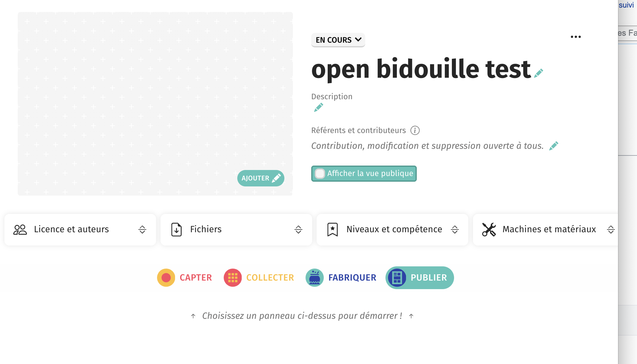Click pencil icon next to contribution permissions

coord(554,146)
